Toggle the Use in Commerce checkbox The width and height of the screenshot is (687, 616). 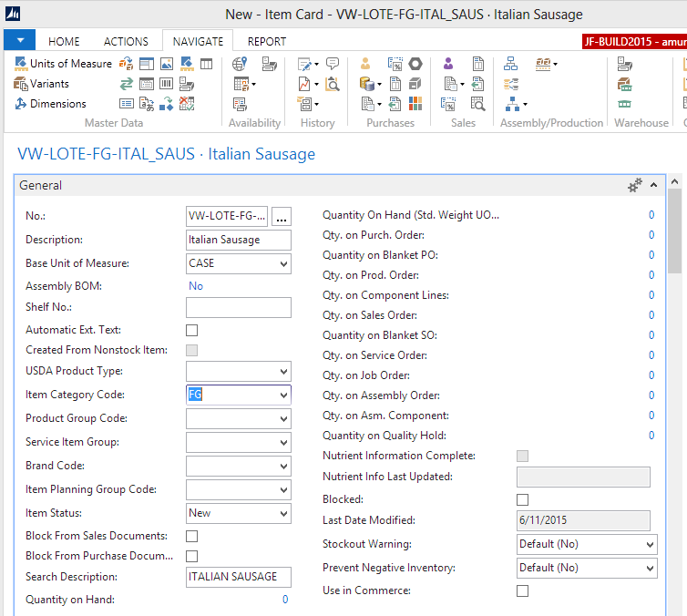click(x=522, y=590)
